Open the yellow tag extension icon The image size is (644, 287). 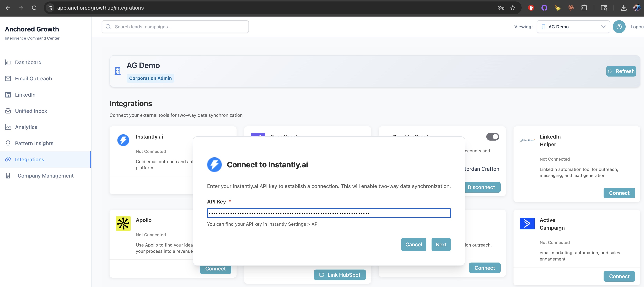click(x=557, y=8)
